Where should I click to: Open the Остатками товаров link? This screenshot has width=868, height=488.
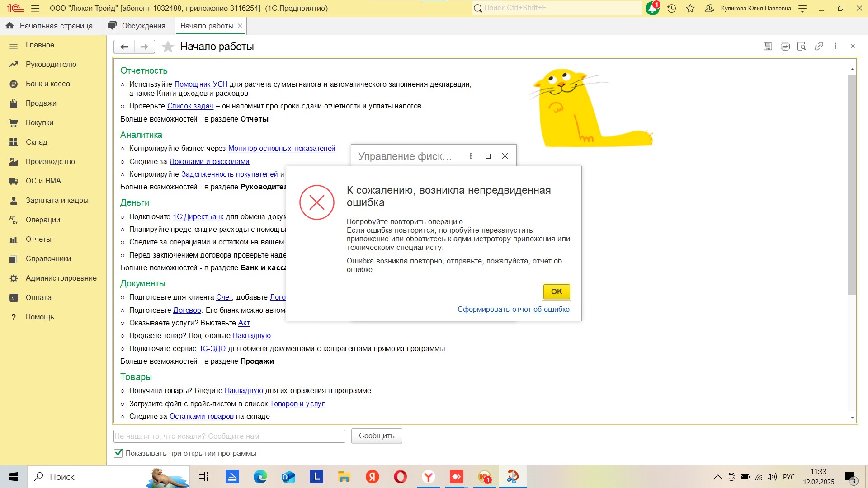pyautogui.click(x=201, y=416)
